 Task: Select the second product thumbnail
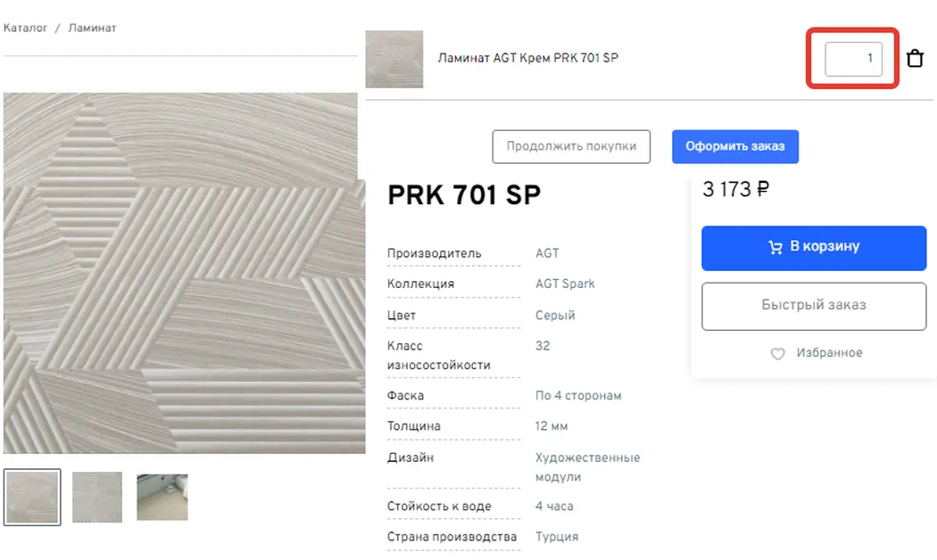[97, 498]
